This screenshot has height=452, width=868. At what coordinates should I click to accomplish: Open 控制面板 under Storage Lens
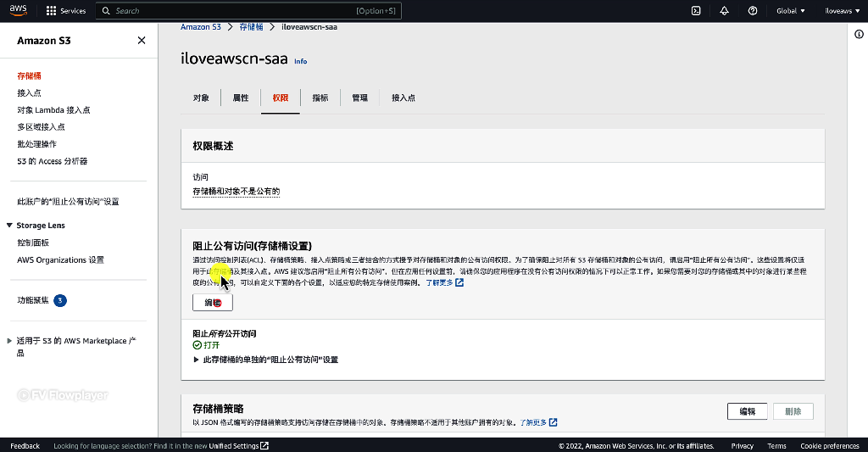[33, 243]
